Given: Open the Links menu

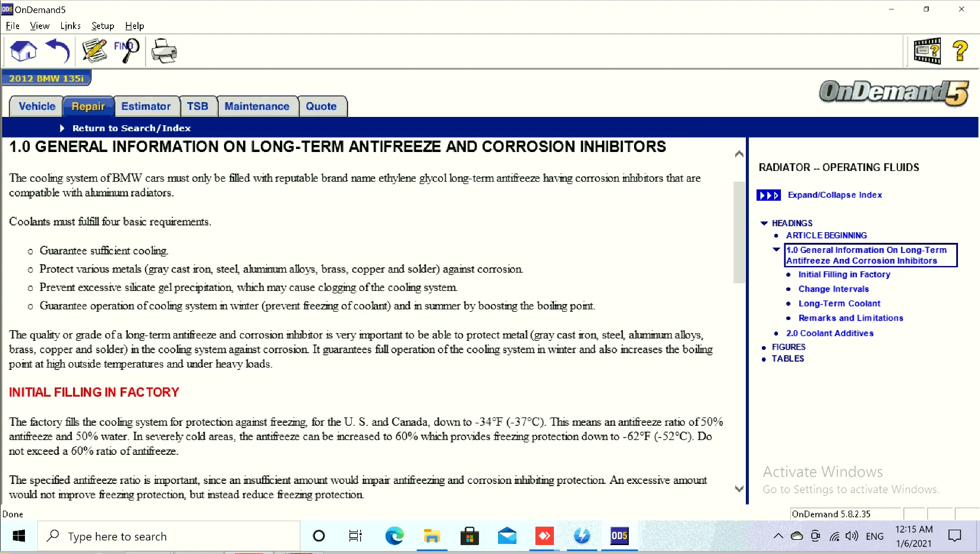Looking at the screenshot, I should (70, 26).
